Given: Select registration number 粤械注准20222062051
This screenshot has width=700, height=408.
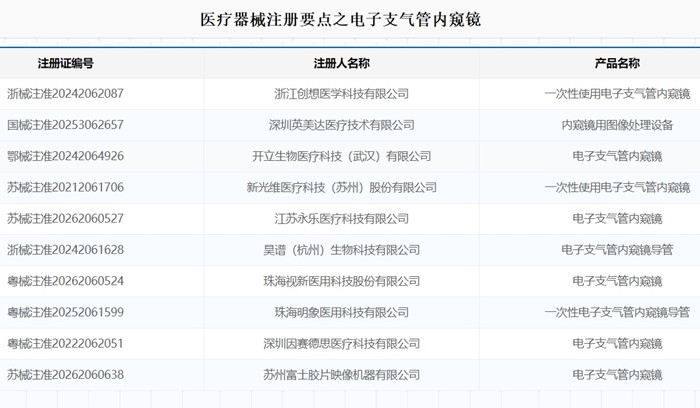Looking at the screenshot, I should [65, 344].
